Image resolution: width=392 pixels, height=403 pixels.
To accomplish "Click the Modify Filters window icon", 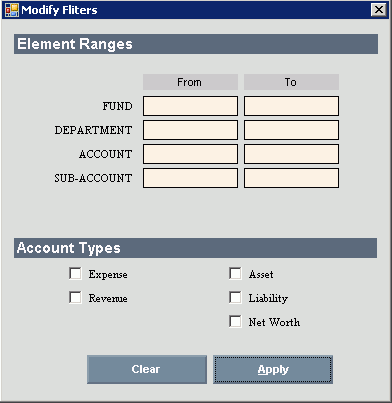I will [12, 10].
